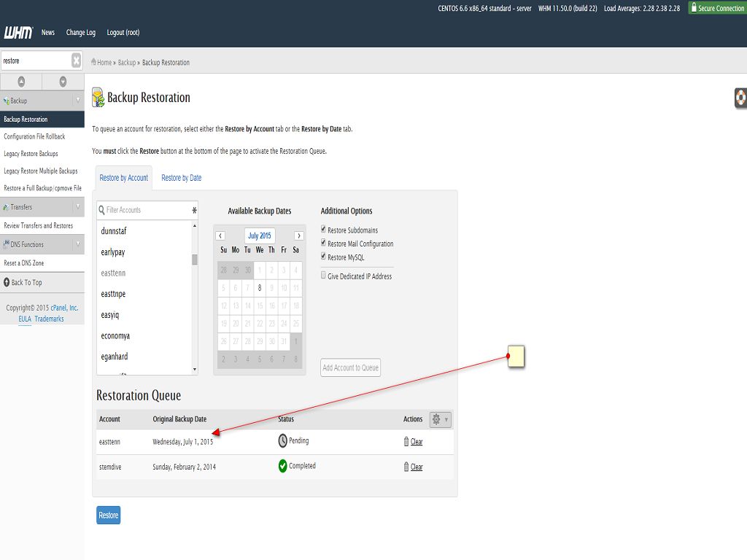The height and width of the screenshot is (560, 747).
Task: Open the Change Log menu item
Action: (x=81, y=32)
